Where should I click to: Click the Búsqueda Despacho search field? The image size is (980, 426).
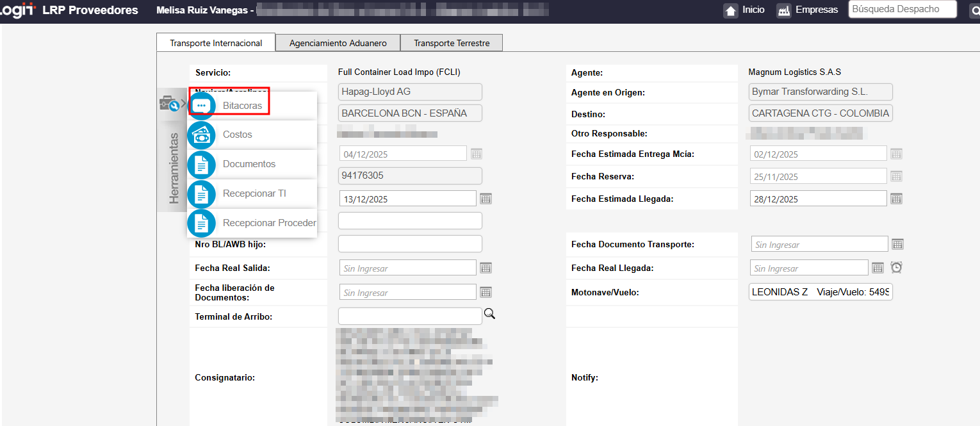[902, 10]
